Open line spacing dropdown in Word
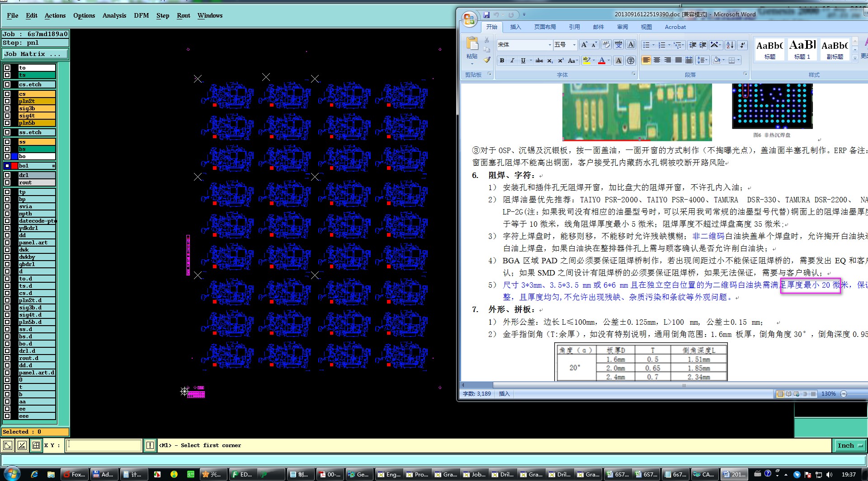 tap(707, 60)
